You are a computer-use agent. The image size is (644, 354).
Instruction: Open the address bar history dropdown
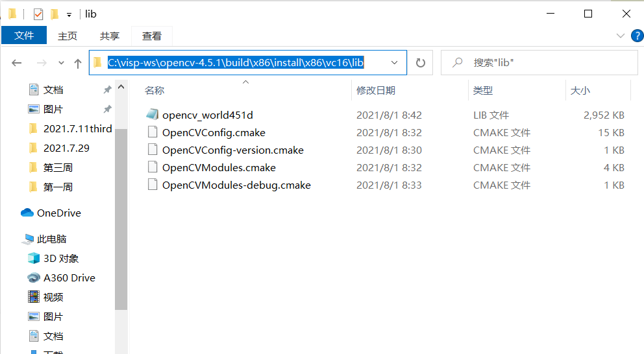click(x=394, y=63)
